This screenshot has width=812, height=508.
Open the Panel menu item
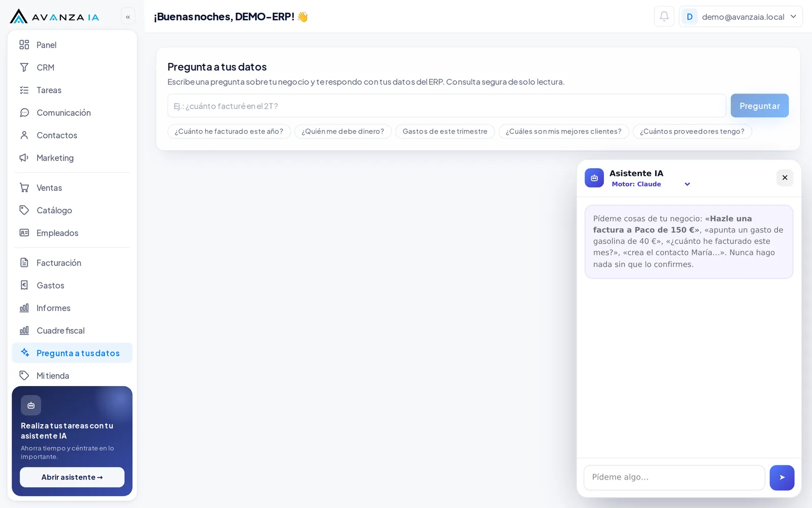[72, 45]
